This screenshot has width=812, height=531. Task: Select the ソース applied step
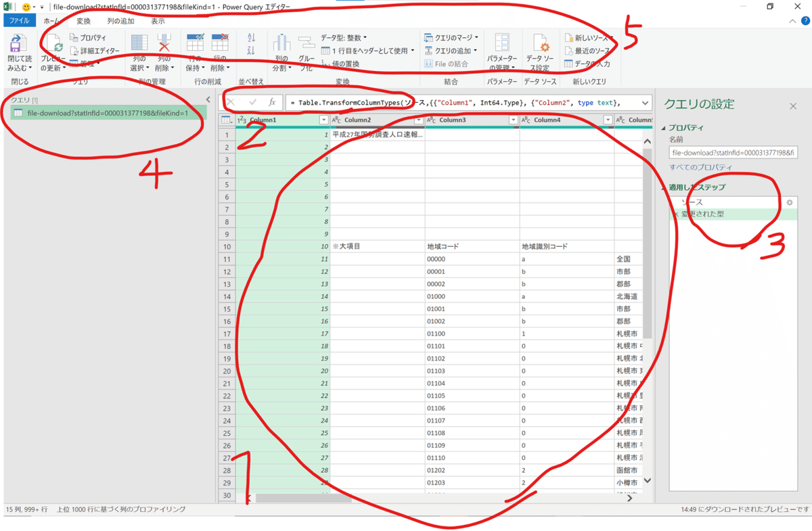point(733,202)
